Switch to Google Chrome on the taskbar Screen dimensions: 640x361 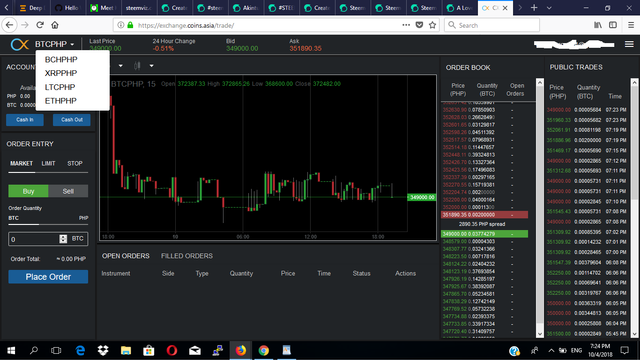point(264,350)
